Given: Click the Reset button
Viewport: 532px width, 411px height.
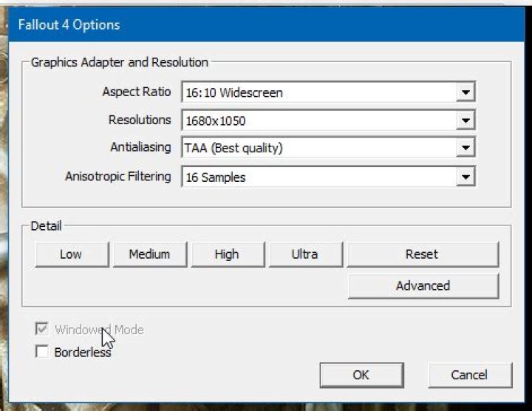Looking at the screenshot, I should 423,254.
